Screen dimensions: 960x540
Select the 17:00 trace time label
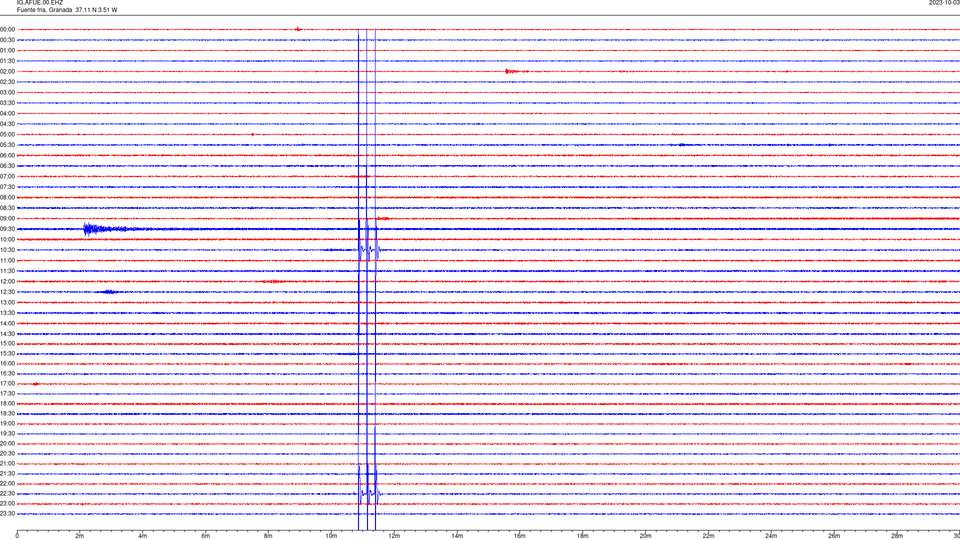click(7, 384)
